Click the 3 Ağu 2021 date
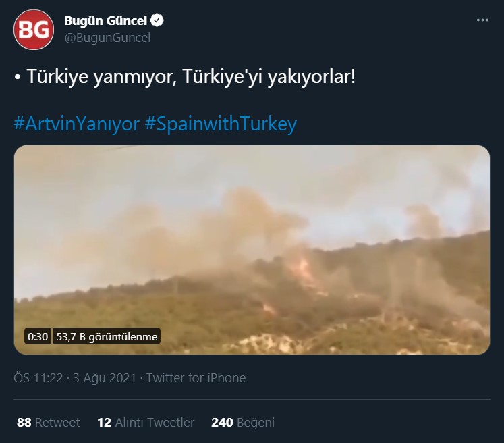The height and width of the screenshot is (443, 504). [105, 377]
